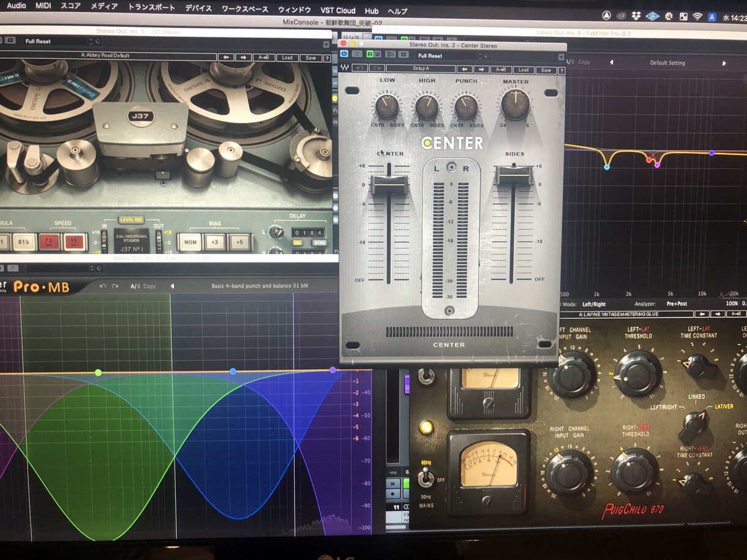Screen dimensions: 747x560
Task: Click the MASTER knob in Center plugin
Action: pyautogui.click(x=515, y=105)
